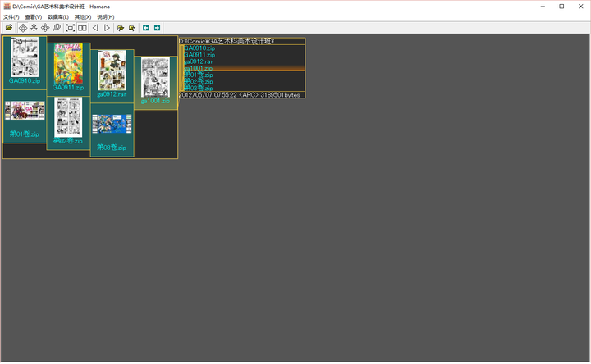Click the fit-to-window frame icon
The width and height of the screenshot is (591, 364).
coord(70,28)
